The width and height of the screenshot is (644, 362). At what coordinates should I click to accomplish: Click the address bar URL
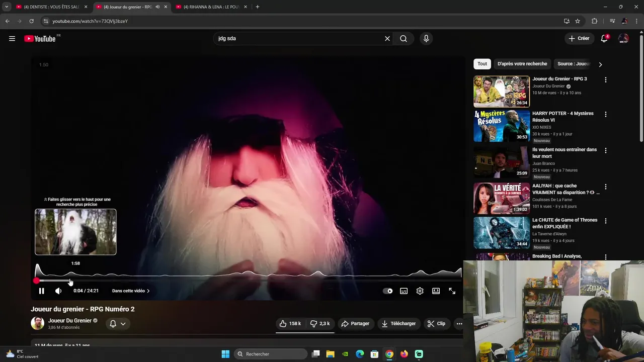[91, 21]
